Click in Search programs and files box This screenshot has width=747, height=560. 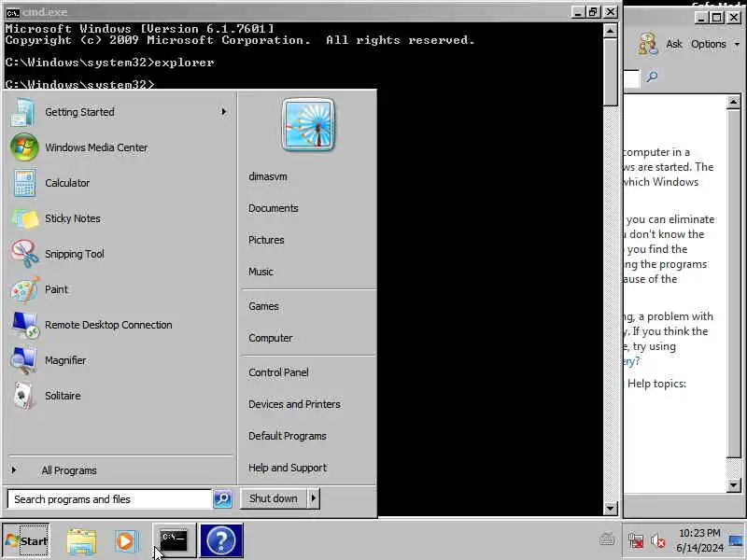click(x=109, y=499)
